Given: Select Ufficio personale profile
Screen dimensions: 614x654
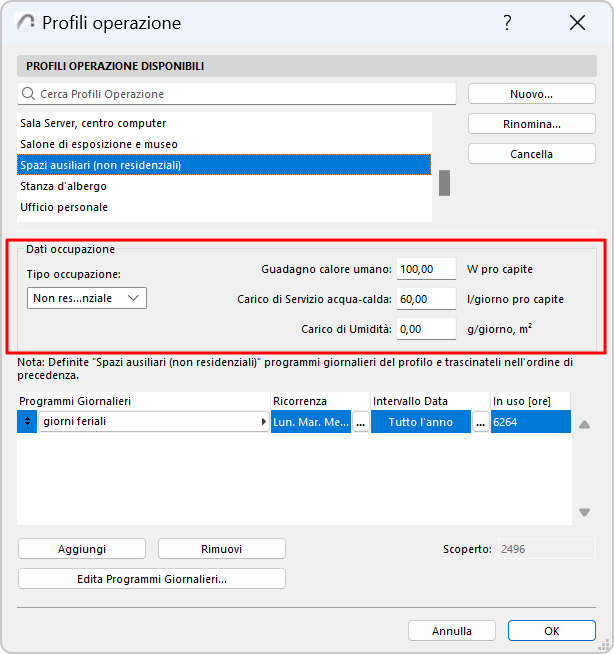Looking at the screenshot, I should tap(64, 207).
